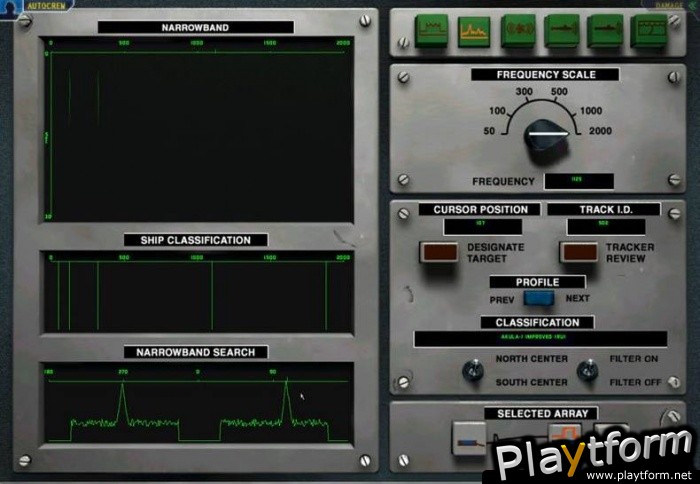Click the red Tracker Review button
The image size is (700, 484).
579,252
